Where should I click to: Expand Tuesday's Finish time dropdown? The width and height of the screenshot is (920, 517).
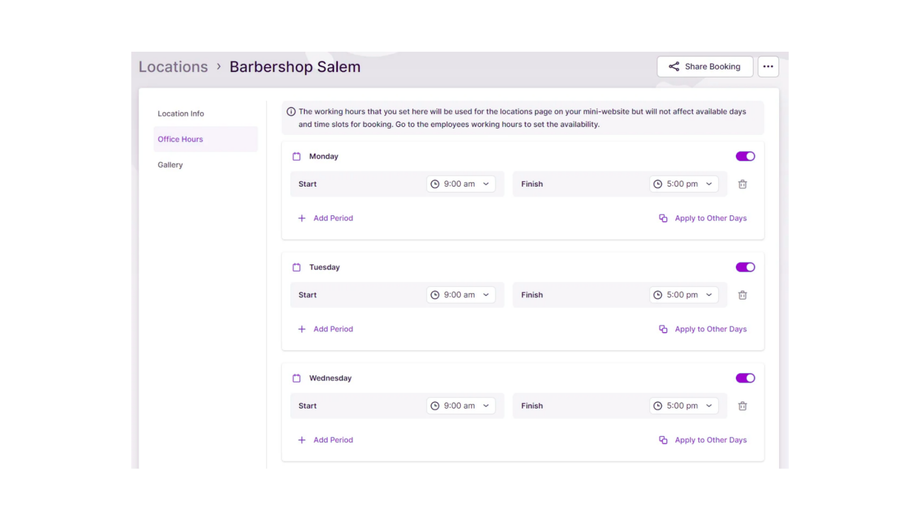click(683, 295)
